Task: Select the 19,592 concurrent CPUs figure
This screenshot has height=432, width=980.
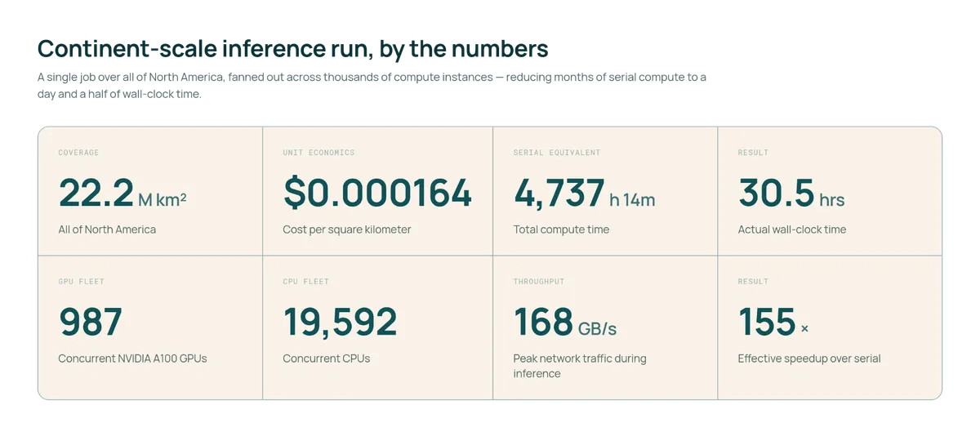Action: click(340, 322)
